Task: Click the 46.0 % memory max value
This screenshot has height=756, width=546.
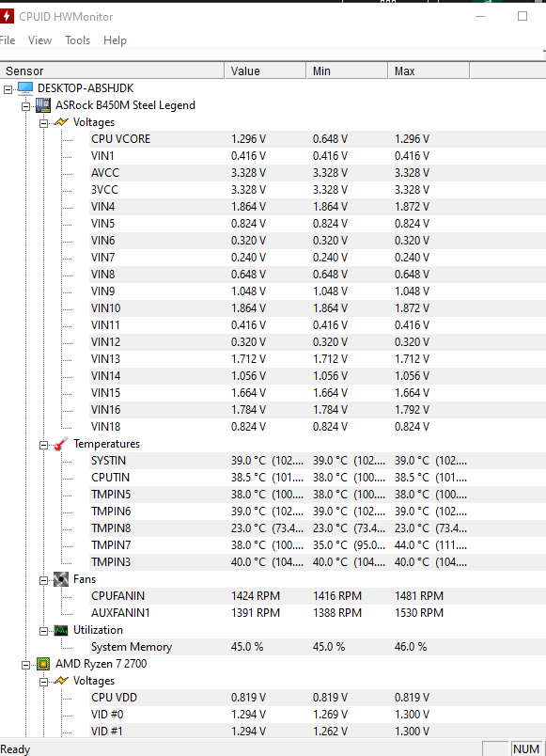Action: click(x=411, y=647)
